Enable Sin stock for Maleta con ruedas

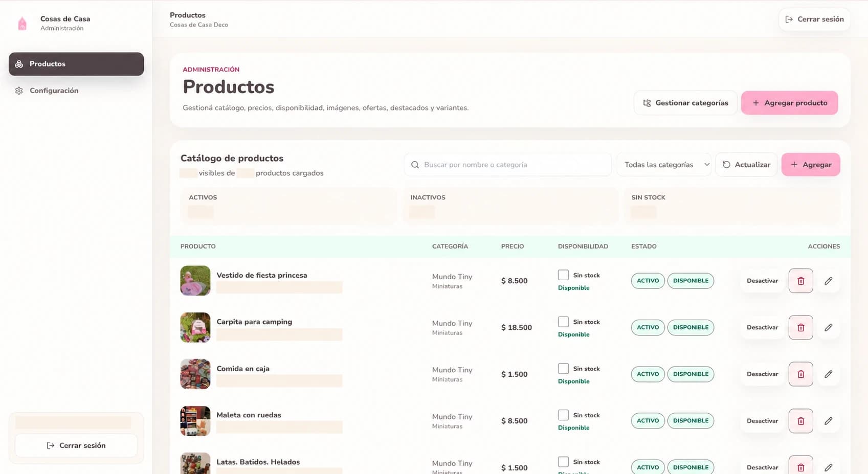point(563,415)
